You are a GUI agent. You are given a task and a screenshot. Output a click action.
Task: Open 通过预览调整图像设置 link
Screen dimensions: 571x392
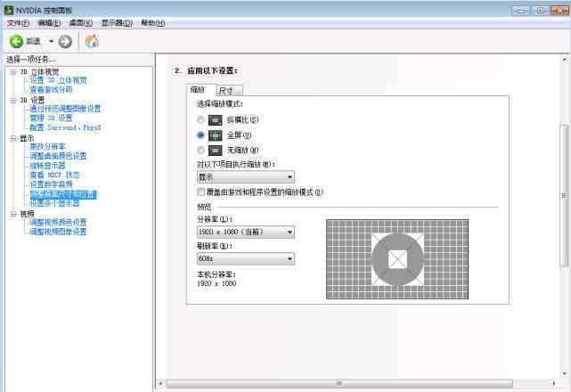tap(65, 109)
